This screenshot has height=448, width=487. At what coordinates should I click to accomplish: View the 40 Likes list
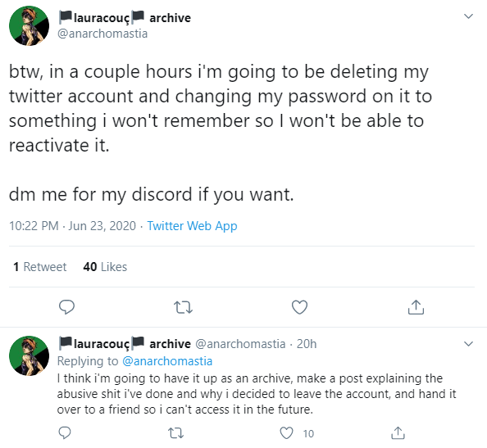coord(105,267)
